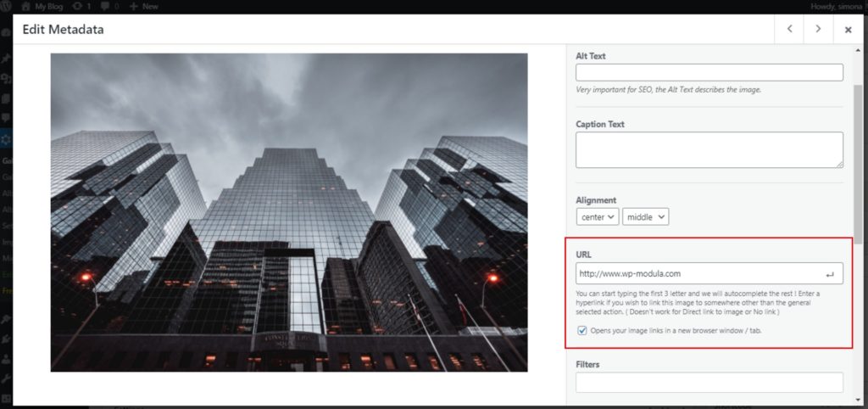
Task: Open the updates icon in the admin bar
Action: click(x=78, y=6)
